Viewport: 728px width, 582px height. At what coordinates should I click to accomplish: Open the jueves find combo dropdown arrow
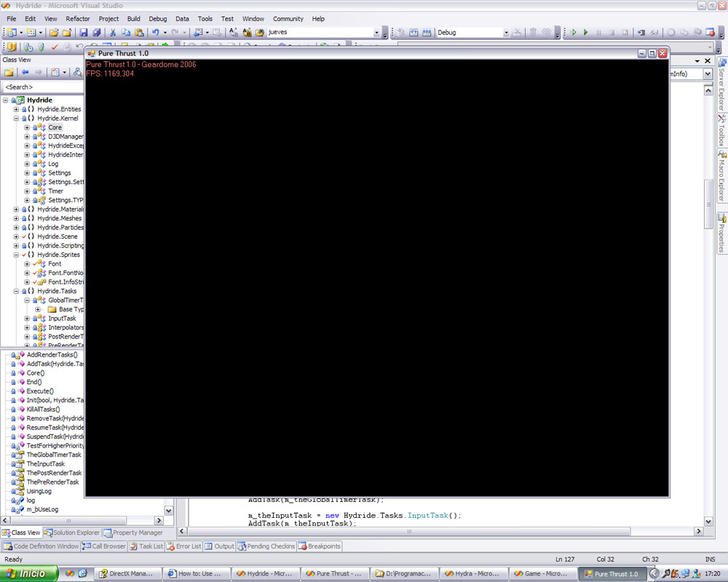pyautogui.click(x=376, y=33)
